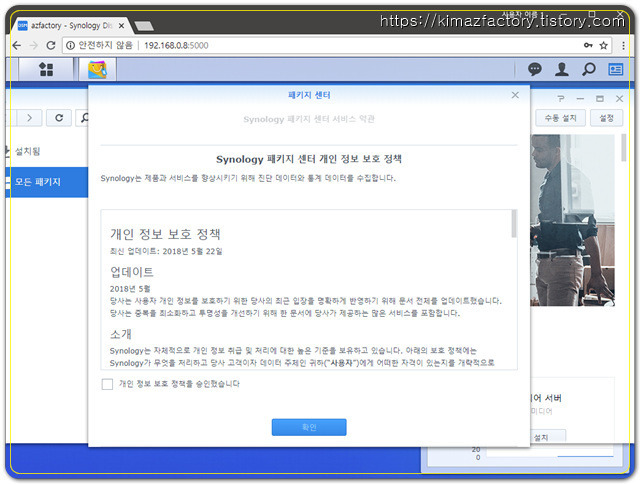This screenshot has height=484, width=640.
Task: Click the 설치 install button under media server
Action: (548, 436)
